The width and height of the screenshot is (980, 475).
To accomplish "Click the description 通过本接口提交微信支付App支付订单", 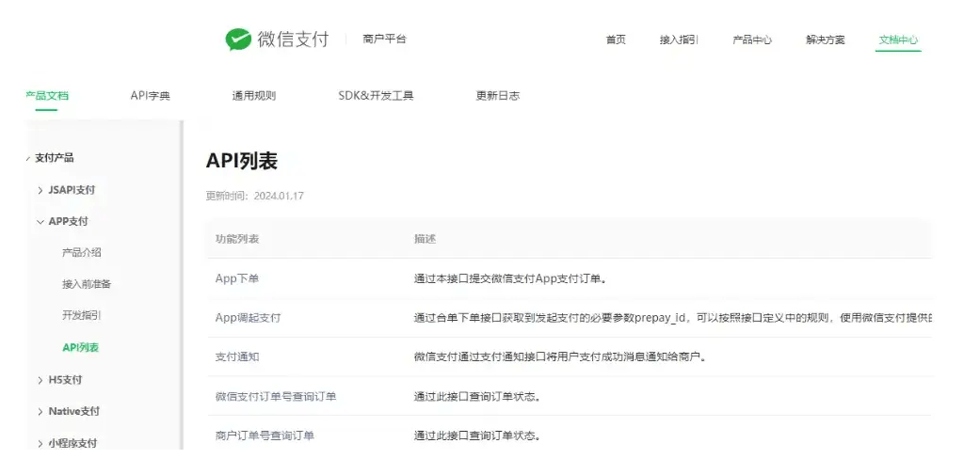I will coord(510,279).
